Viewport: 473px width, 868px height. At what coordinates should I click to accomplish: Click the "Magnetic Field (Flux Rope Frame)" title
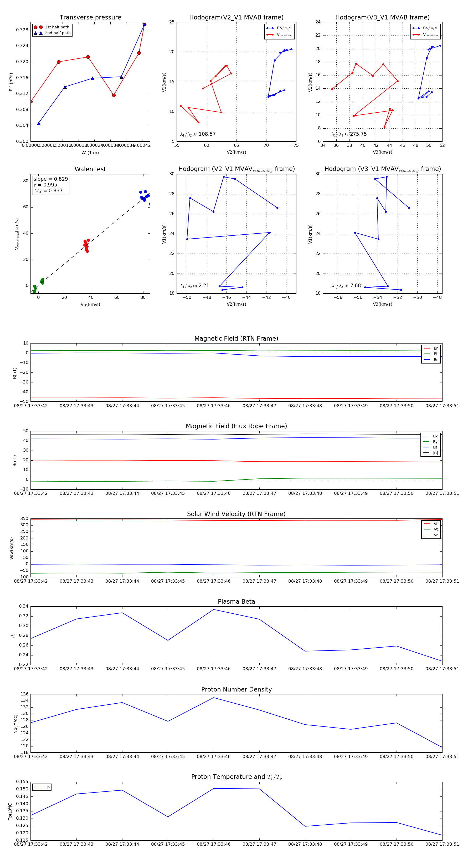click(x=236, y=426)
